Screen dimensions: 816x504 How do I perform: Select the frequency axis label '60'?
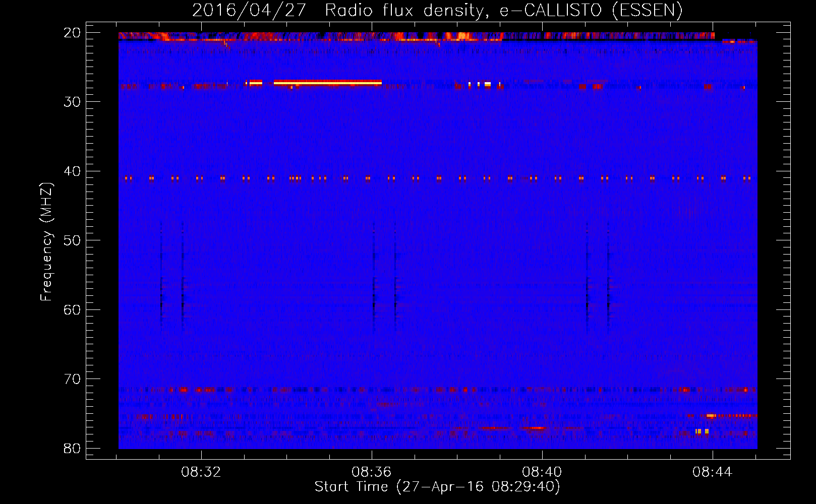click(x=73, y=309)
